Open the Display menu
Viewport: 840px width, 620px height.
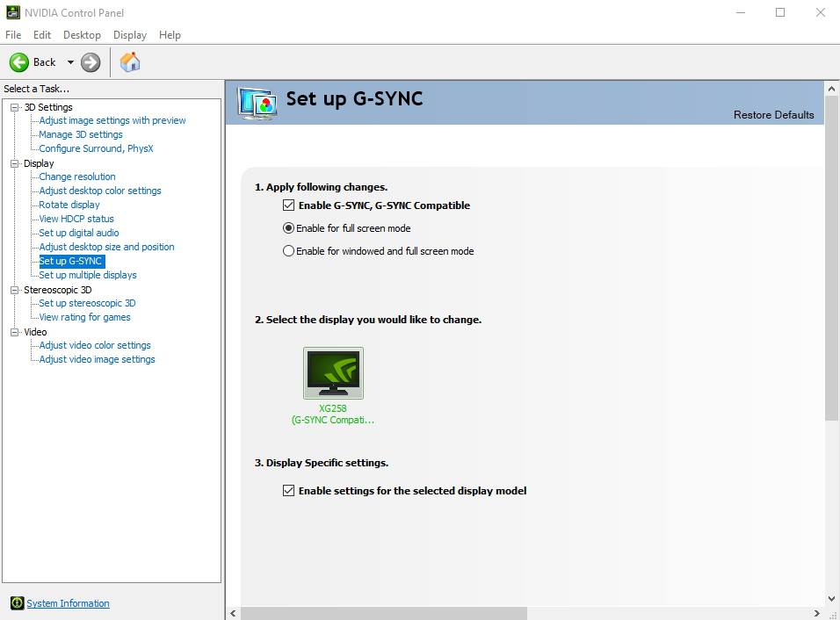(x=130, y=35)
